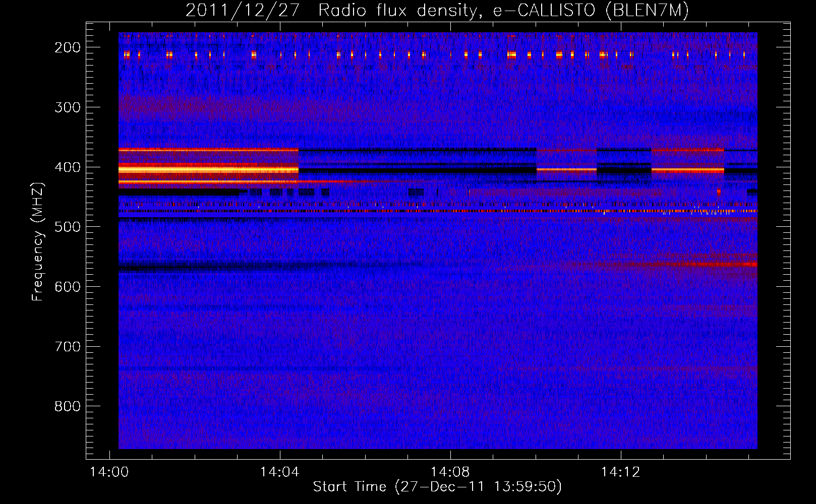Viewport: 816px width, 504px height.
Task: Click the 14:04 time tick label
Action: pos(280,472)
